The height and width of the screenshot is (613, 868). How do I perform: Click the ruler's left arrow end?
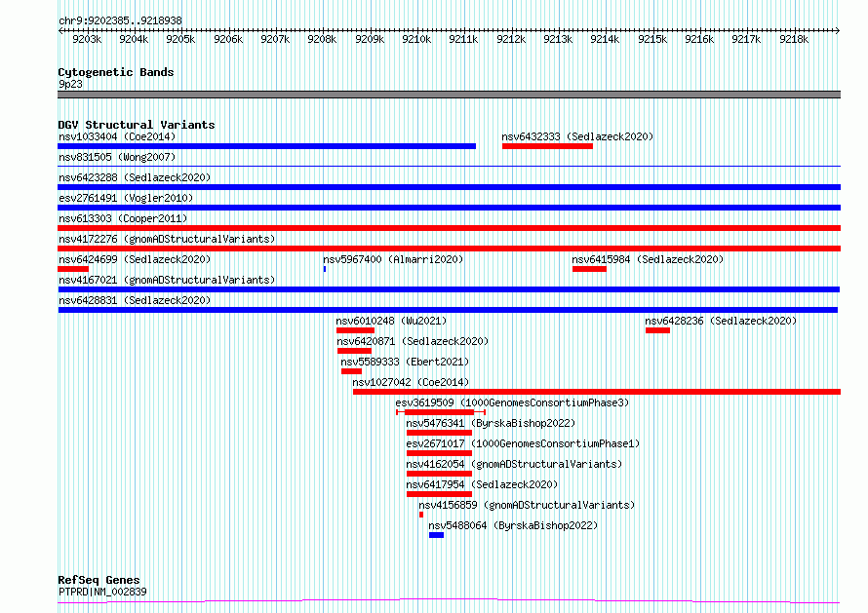(x=60, y=31)
